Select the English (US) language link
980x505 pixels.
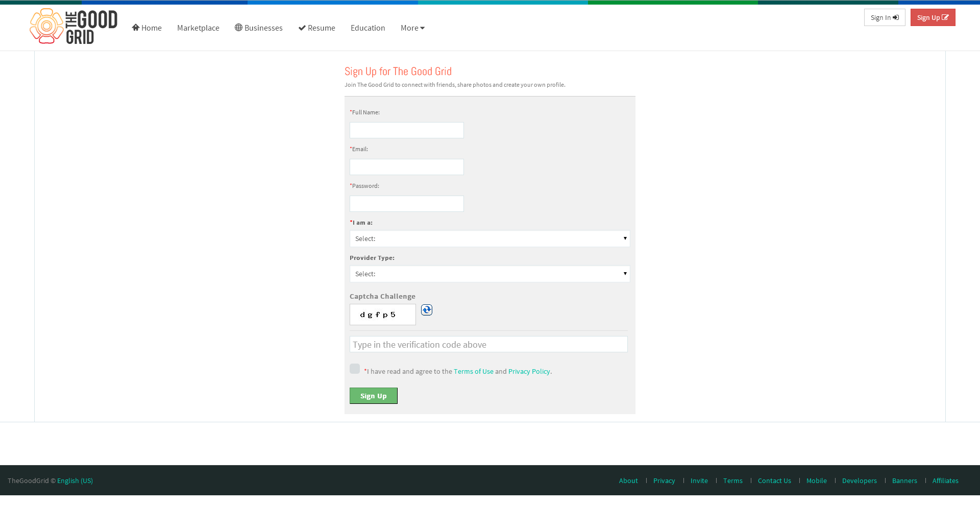pyautogui.click(x=75, y=480)
